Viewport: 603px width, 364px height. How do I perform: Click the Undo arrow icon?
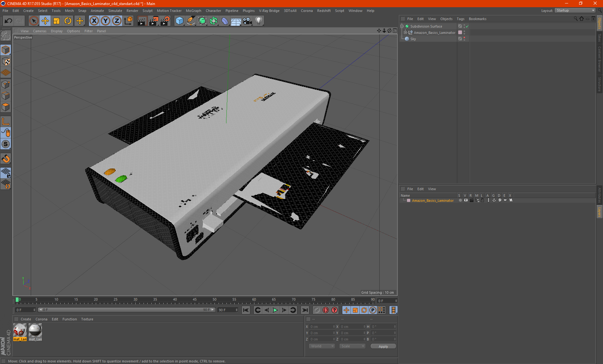[8, 21]
